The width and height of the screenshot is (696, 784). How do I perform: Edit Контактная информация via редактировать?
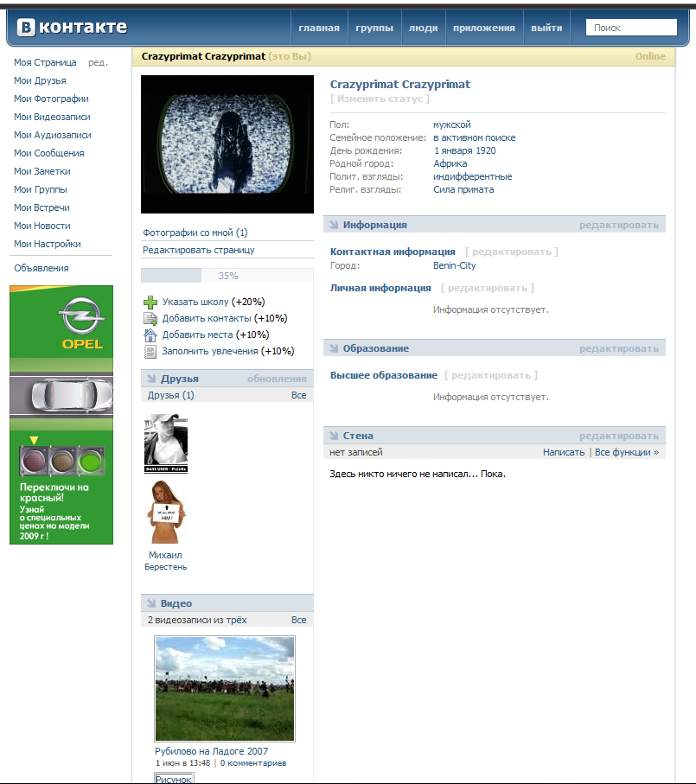tap(512, 252)
